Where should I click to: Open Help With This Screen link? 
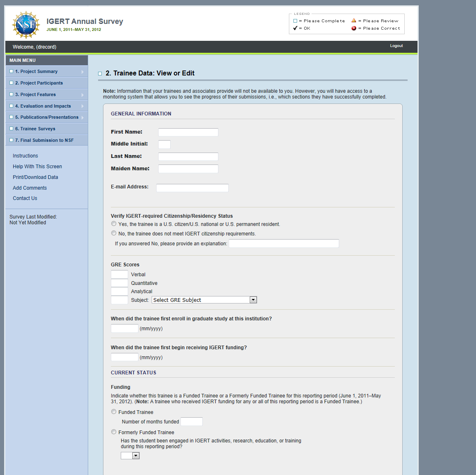click(37, 167)
